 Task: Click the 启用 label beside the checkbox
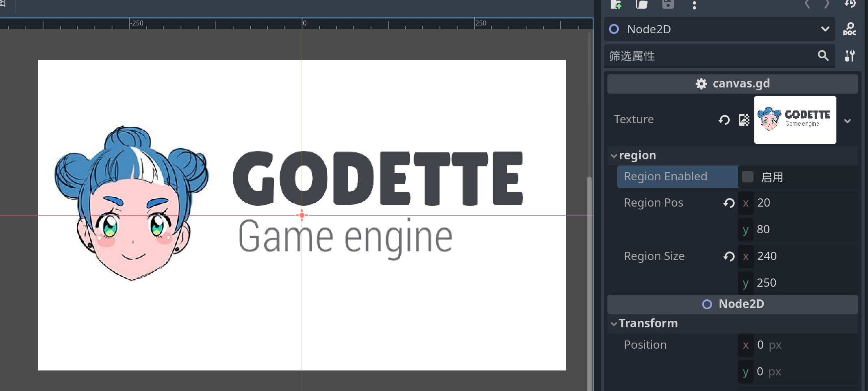(x=772, y=177)
